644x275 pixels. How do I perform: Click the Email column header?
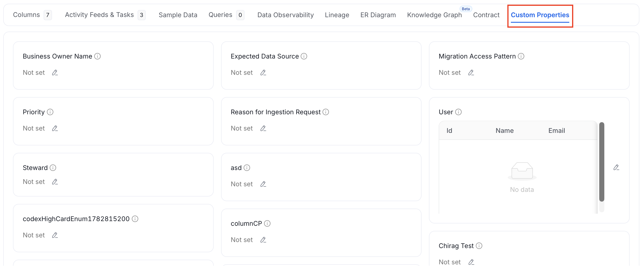point(556,131)
